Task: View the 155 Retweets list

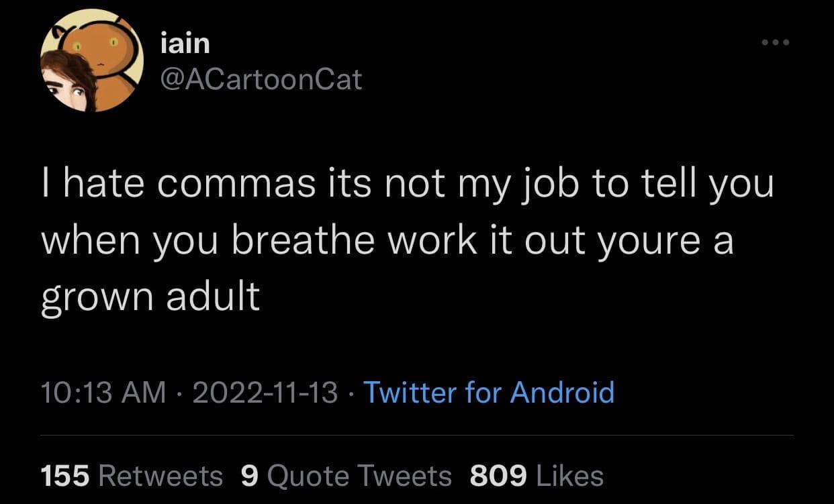Action: pos(132,476)
